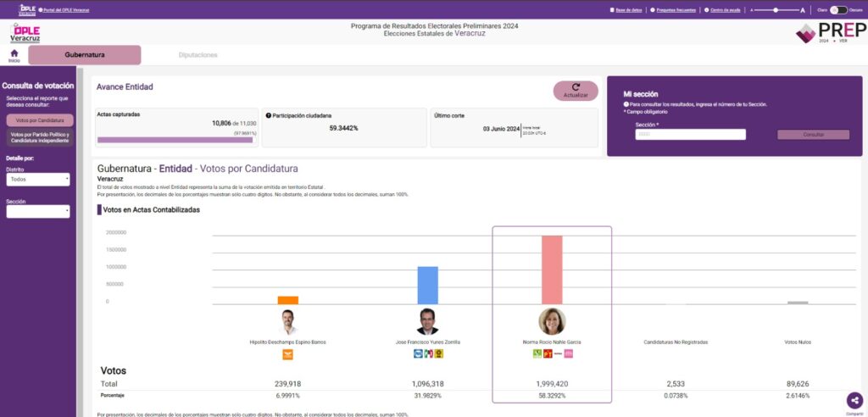Click the Compartir share icon
The image size is (868, 417).
pyautogui.click(x=854, y=401)
